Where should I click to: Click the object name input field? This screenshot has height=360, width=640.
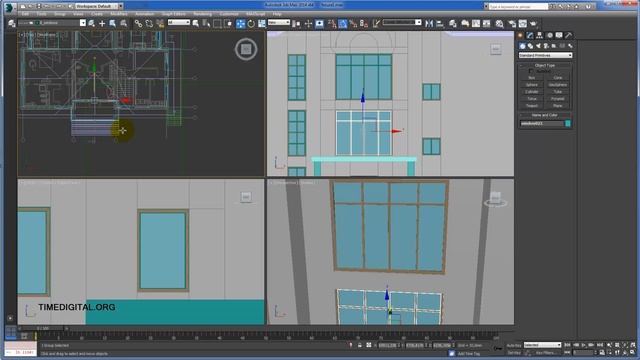click(542, 123)
